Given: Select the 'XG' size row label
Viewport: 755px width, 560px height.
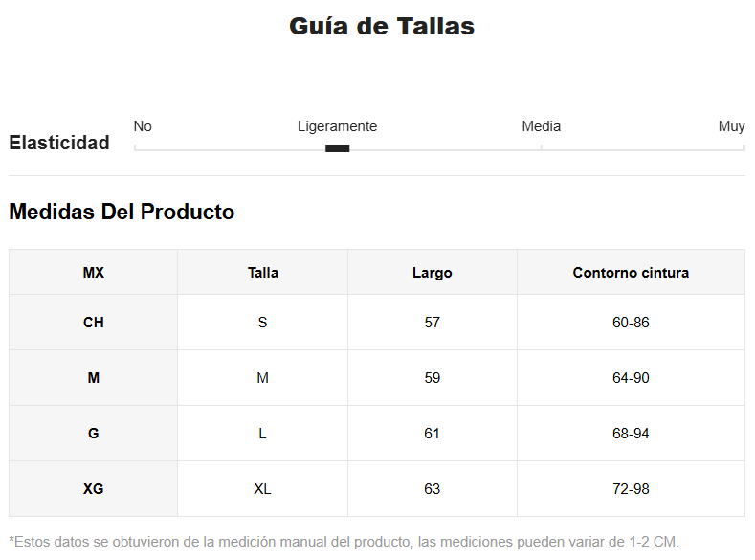Looking at the screenshot, I should tap(94, 489).
